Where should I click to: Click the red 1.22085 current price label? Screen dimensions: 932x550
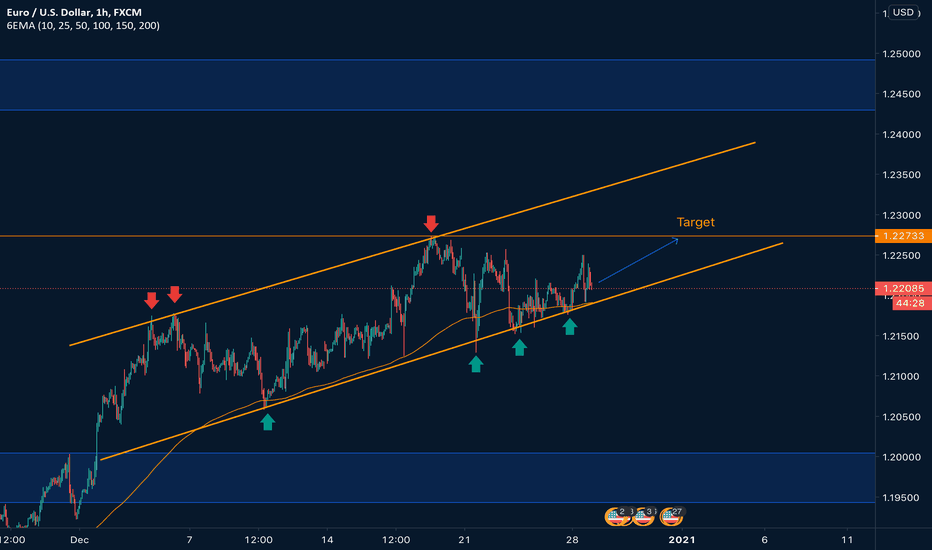point(903,288)
